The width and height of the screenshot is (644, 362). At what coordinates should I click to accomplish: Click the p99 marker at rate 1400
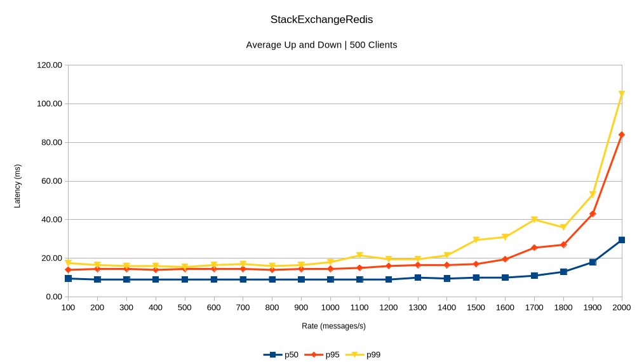(447, 255)
